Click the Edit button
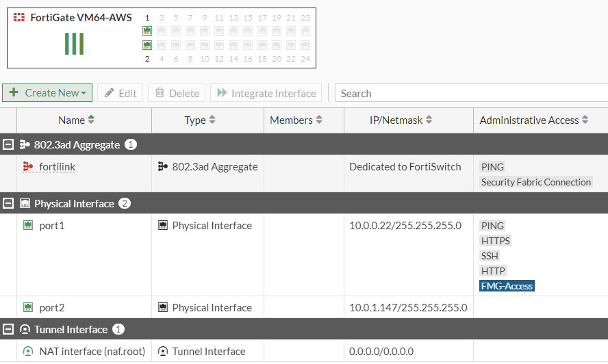 coord(120,93)
